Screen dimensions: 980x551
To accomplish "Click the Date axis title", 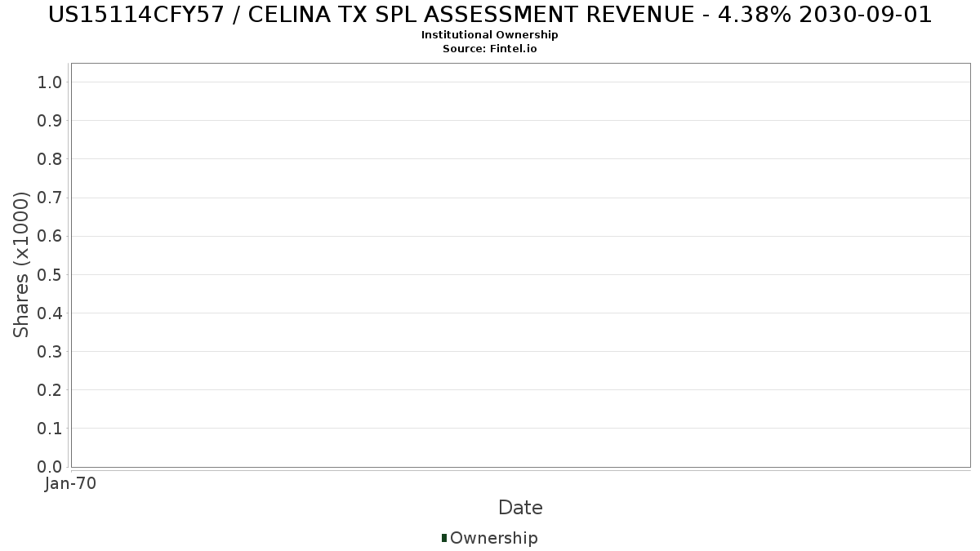I will click(520, 508).
